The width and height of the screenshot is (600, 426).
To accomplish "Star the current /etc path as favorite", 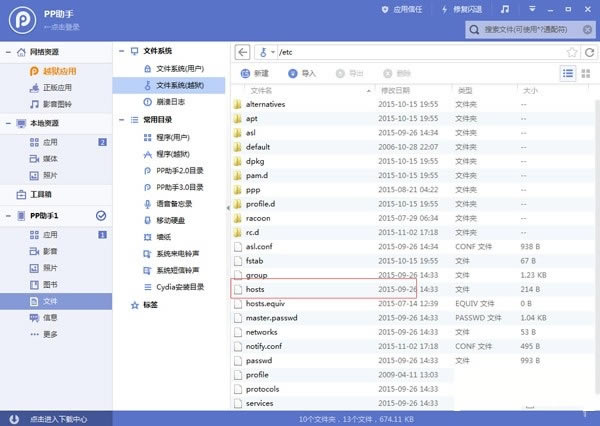I will [x=572, y=52].
